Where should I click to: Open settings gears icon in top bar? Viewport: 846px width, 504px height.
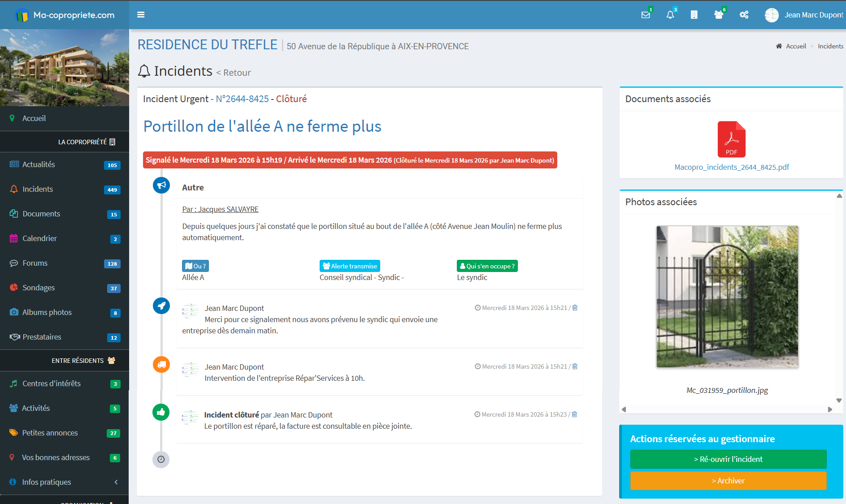744,15
